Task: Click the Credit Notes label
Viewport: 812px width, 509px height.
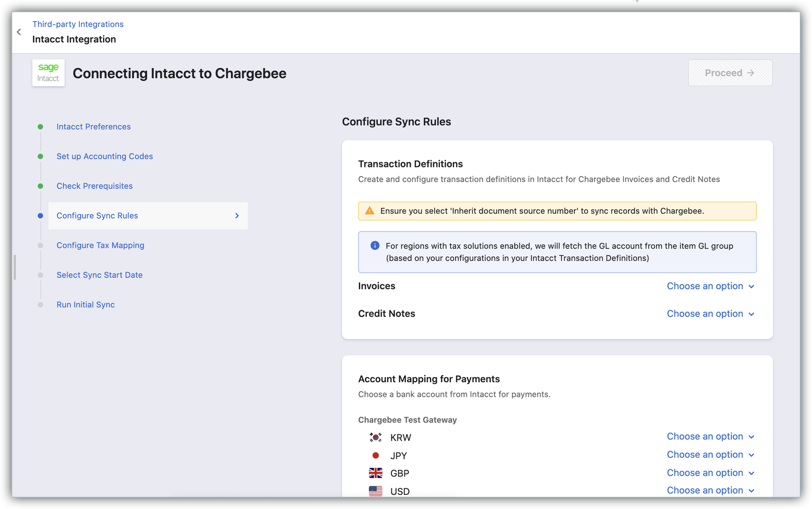Action: click(x=387, y=314)
